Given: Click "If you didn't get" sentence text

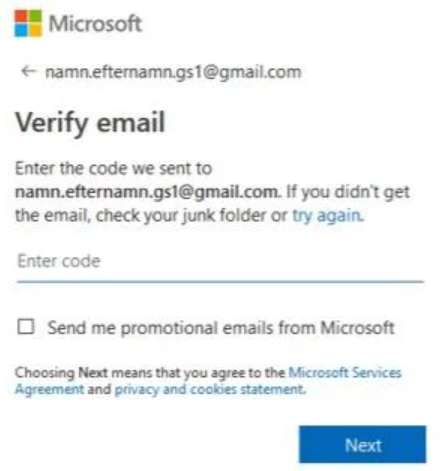Looking at the screenshot, I should coord(348,192).
